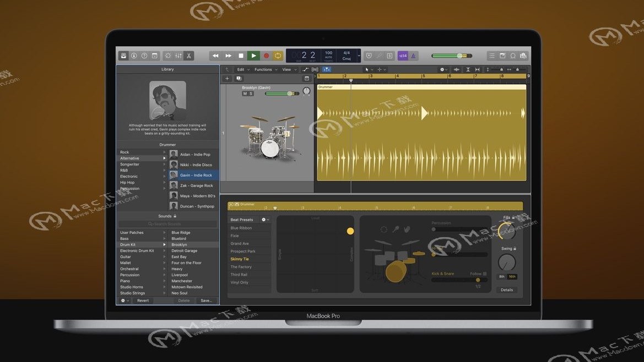The height and width of the screenshot is (362, 644).
Task: Expand the Guitar category arrow
Action: click(x=164, y=256)
